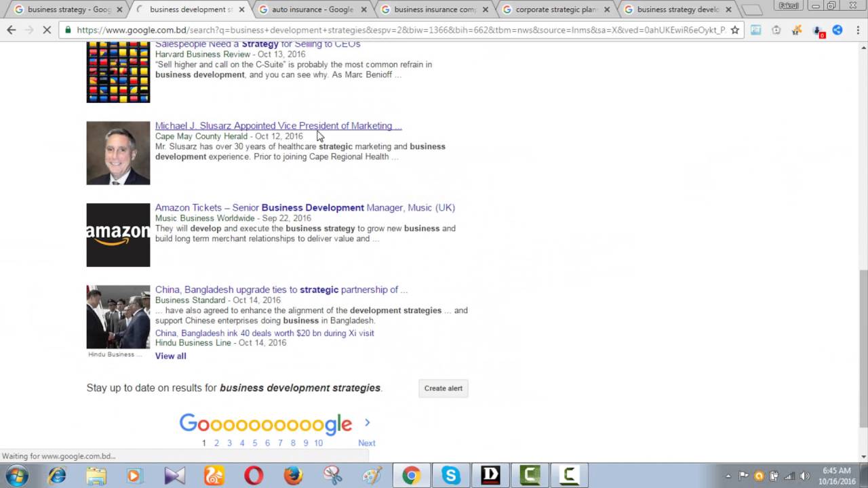Click the extension icon with the red badge
Image resolution: width=868 pixels, height=488 pixels.
click(x=818, y=30)
